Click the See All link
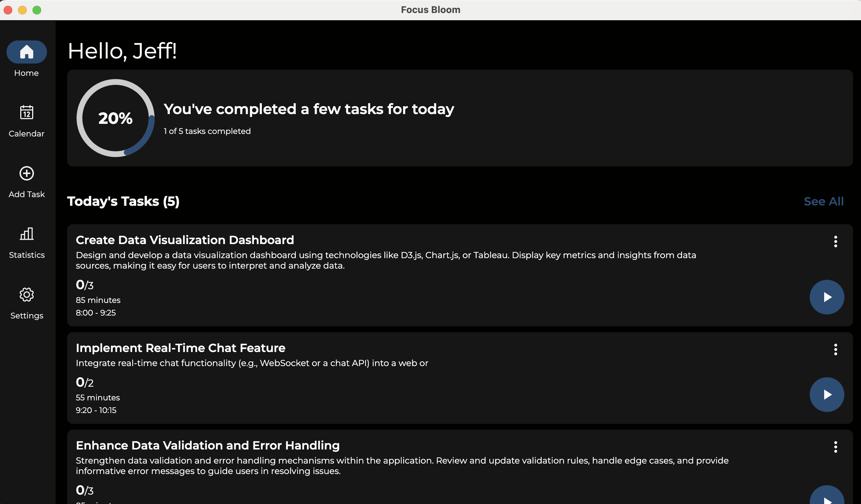 [823, 201]
